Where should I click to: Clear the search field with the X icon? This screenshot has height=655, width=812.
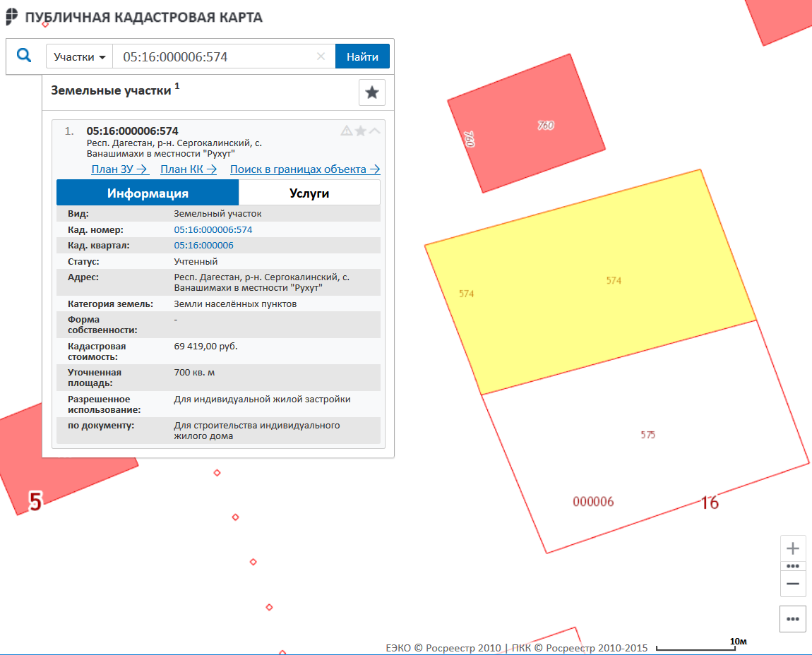(321, 56)
